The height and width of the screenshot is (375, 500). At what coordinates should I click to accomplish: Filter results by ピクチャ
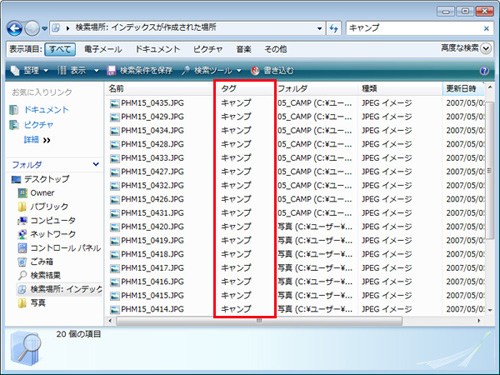208,49
